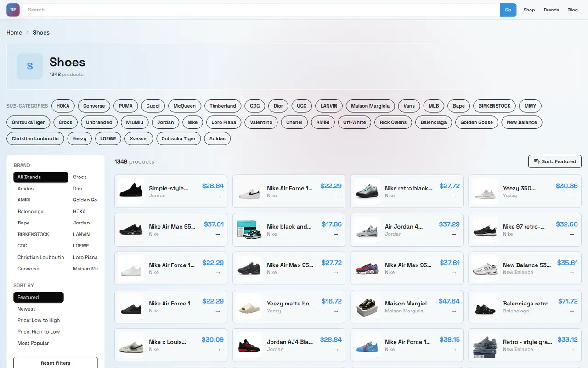588x368 pixels.
Task: Open Off-White sub-category chip
Action: (355, 122)
